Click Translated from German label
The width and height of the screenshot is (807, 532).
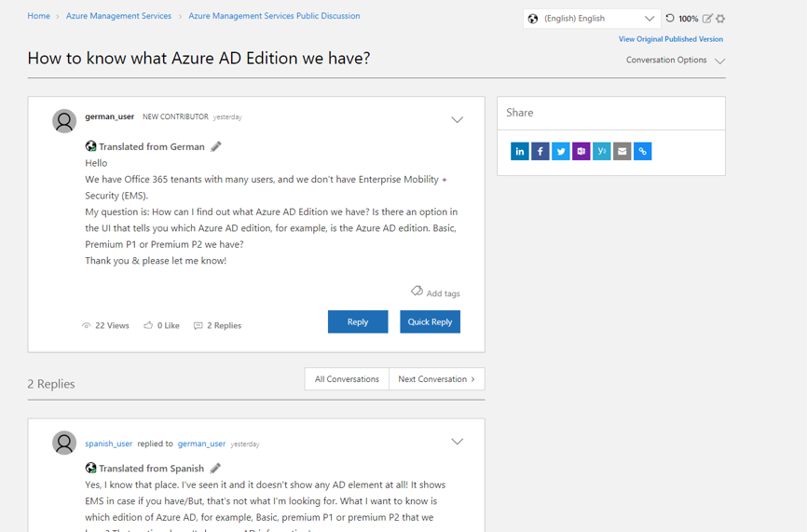coord(152,146)
